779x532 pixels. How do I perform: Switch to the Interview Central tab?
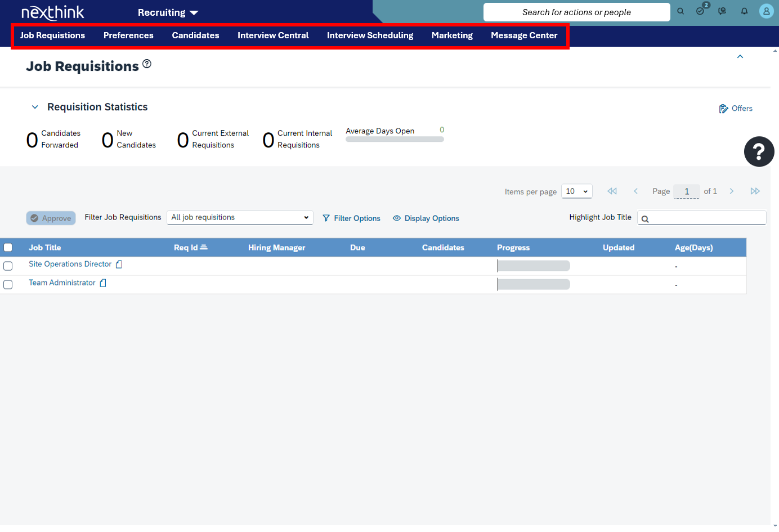coord(273,35)
